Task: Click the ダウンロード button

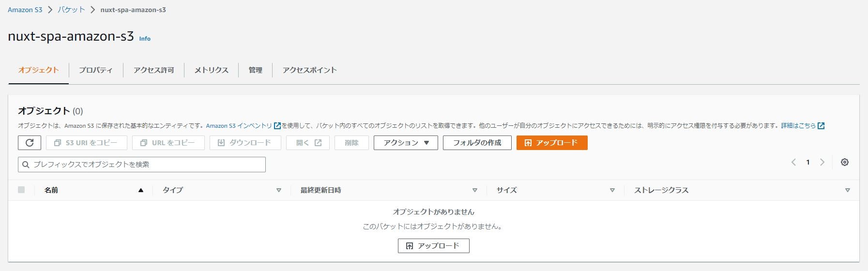Action: click(245, 143)
